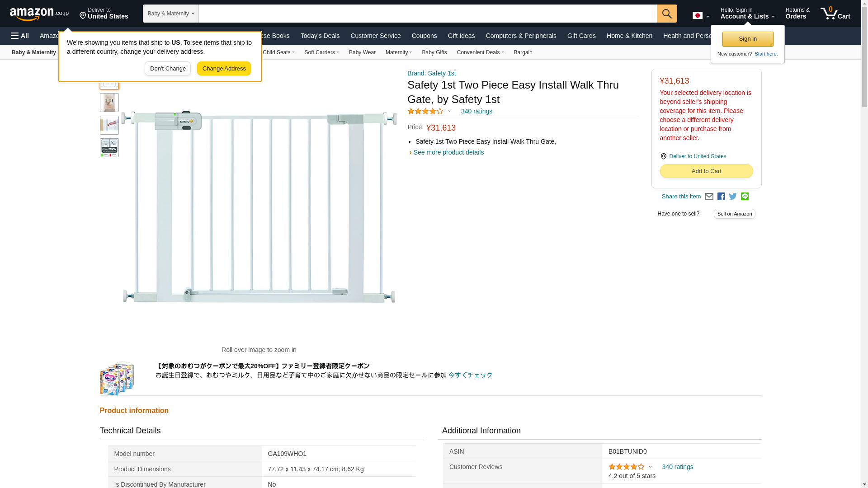Open Today's Deals in the navigation bar

(320, 36)
